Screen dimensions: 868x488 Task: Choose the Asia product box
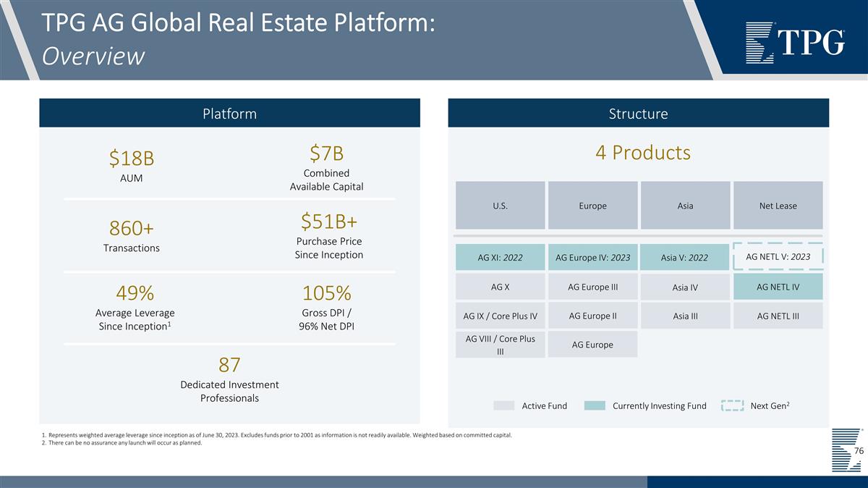(685, 206)
